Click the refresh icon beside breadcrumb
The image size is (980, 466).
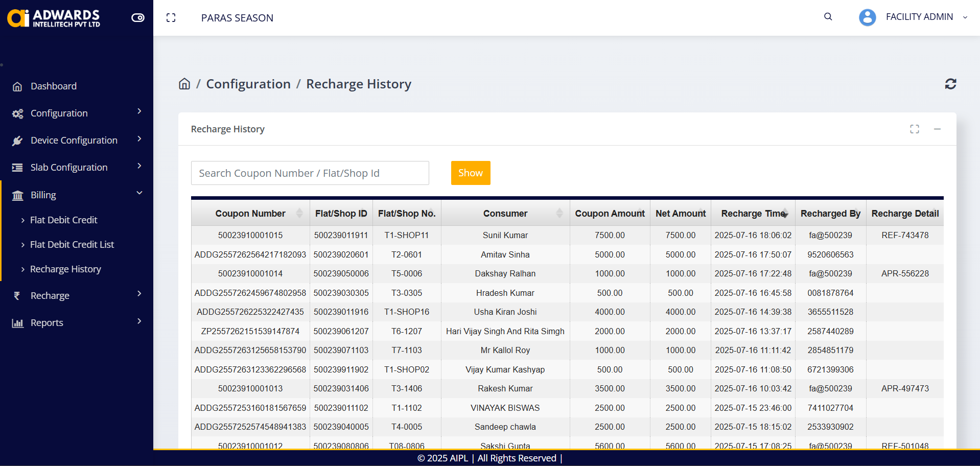click(950, 84)
